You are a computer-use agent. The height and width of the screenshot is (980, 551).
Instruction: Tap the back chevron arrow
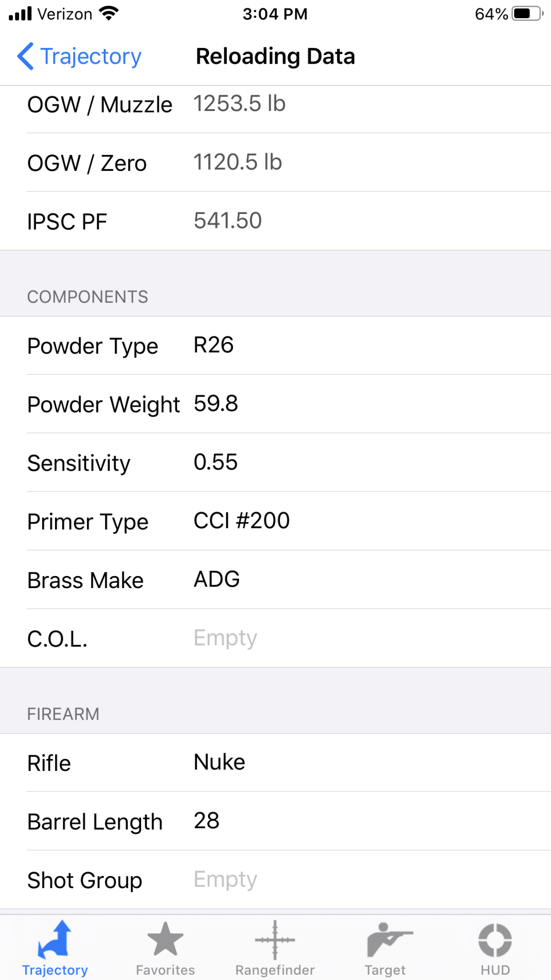point(25,56)
